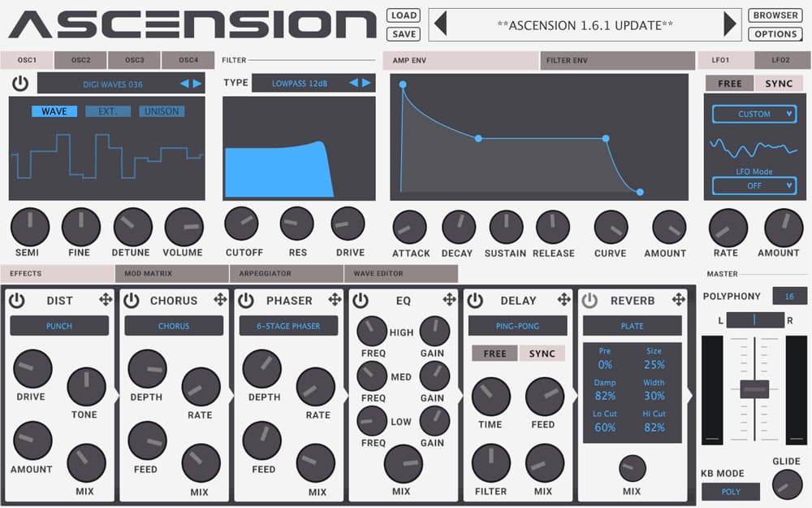Click the DELAY module power icon

pyautogui.click(x=474, y=300)
